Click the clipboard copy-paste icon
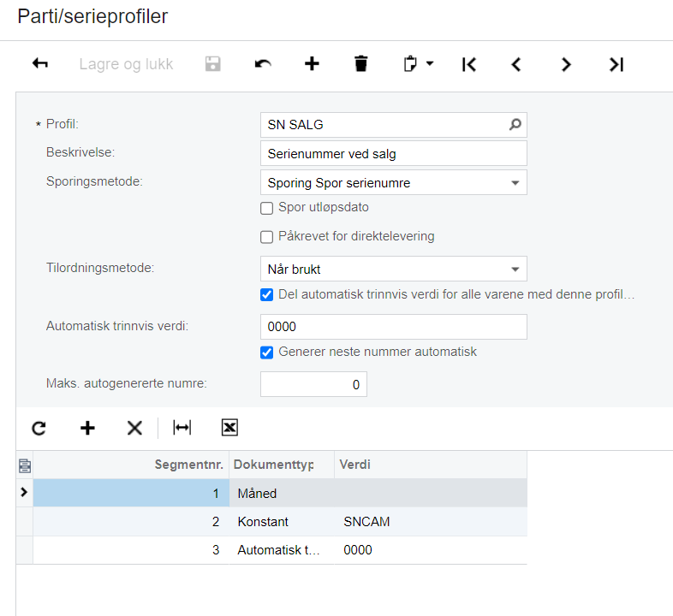This screenshot has width=673, height=616. 410,64
